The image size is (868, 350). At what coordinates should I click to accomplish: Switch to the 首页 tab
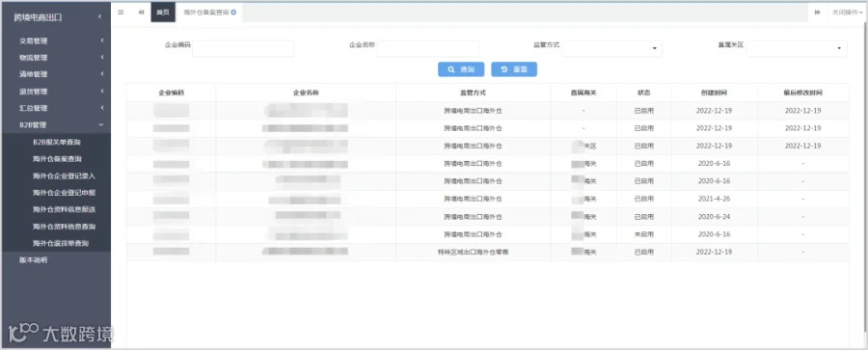(x=163, y=13)
